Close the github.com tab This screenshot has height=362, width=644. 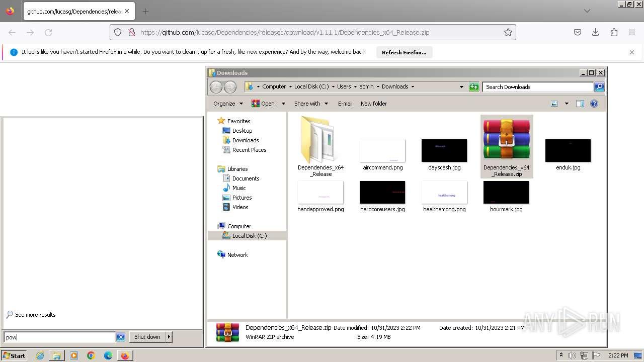click(x=127, y=11)
